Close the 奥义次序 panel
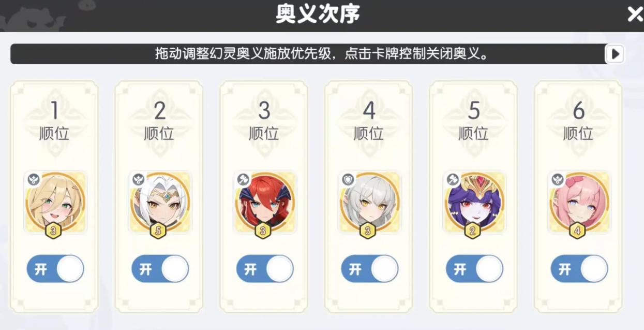This screenshot has width=644, height=330. tap(634, 14)
